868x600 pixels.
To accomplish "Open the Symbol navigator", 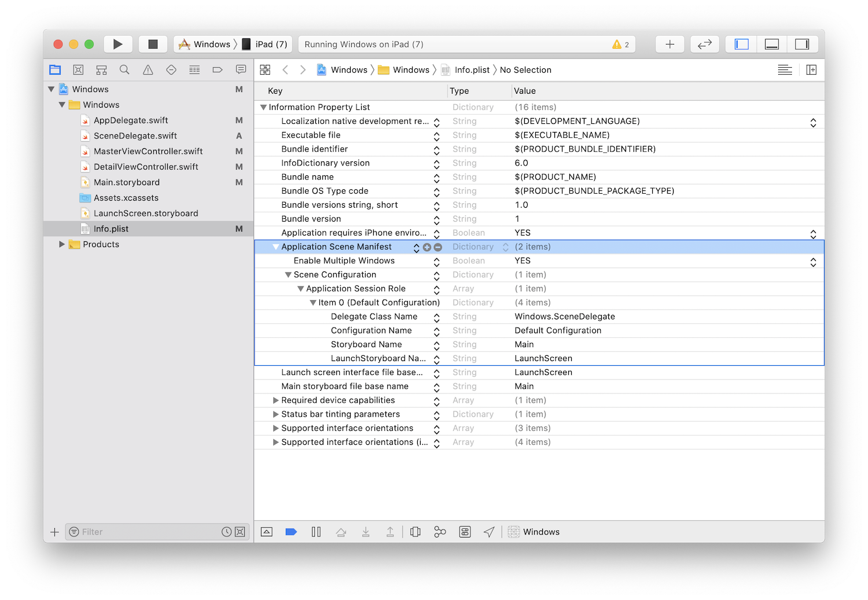I will click(x=101, y=70).
